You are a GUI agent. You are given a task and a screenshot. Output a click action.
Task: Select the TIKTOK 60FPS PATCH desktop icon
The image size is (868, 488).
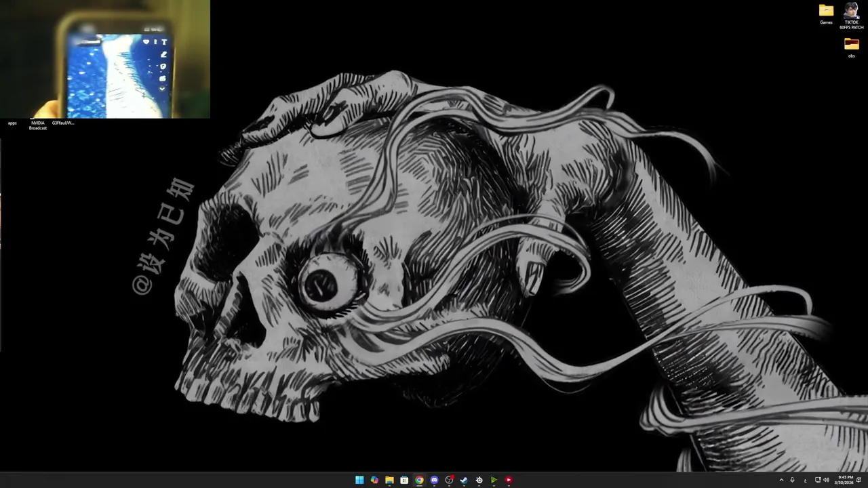(x=851, y=16)
